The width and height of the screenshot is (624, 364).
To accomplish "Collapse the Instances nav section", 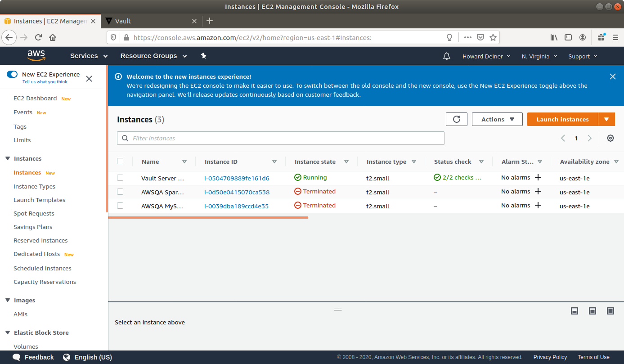I will click(x=7, y=158).
